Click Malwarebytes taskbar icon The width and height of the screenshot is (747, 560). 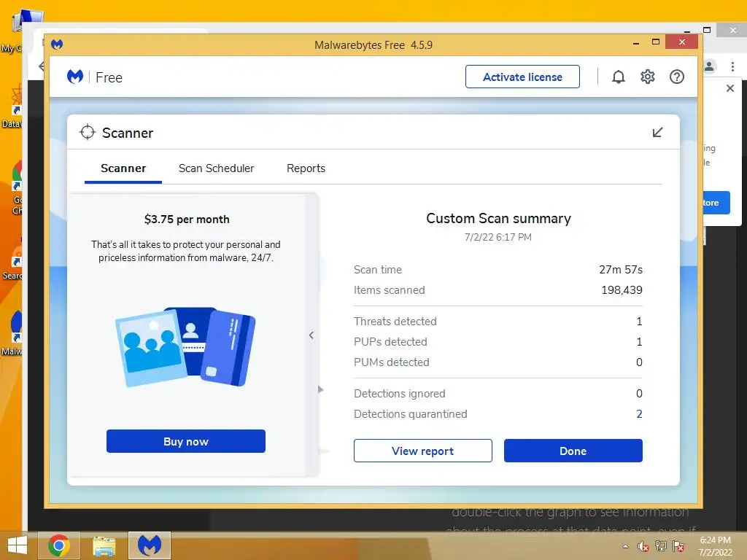149,545
